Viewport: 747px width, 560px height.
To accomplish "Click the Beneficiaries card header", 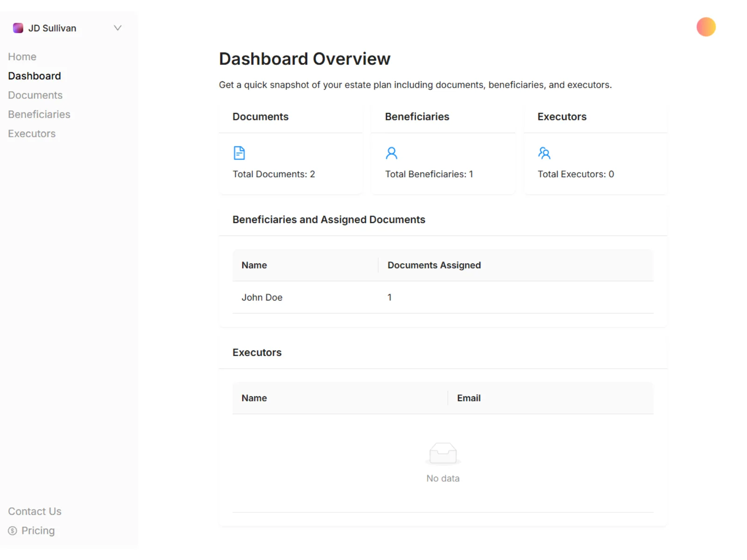I will point(417,117).
